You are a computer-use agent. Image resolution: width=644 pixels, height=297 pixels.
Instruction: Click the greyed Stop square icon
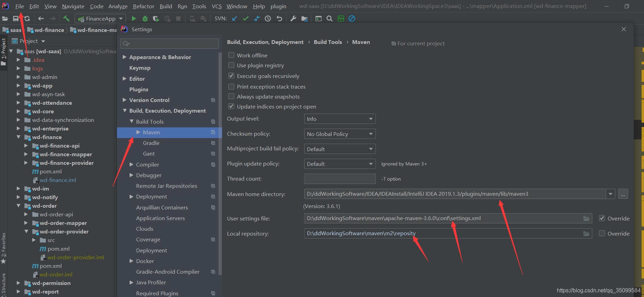[178, 19]
